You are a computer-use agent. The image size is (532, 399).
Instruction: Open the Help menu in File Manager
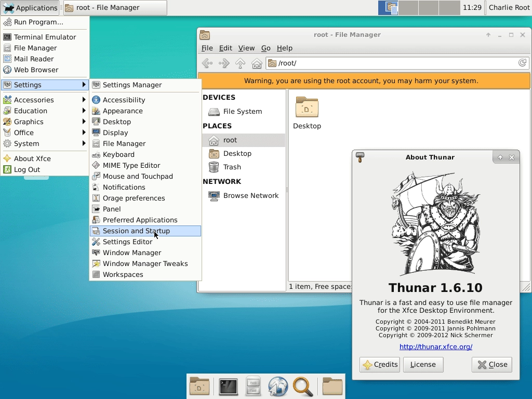(x=284, y=48)
